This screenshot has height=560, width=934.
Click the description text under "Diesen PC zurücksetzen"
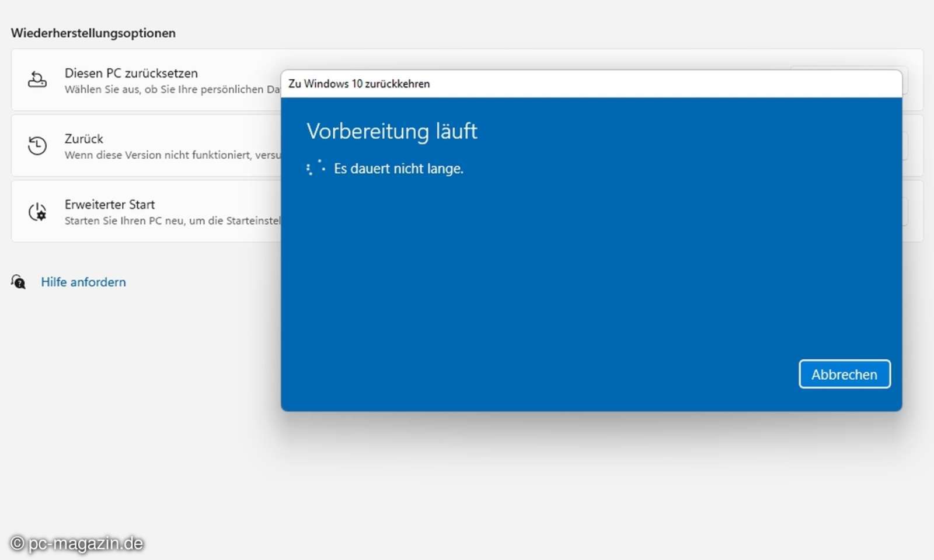pos(169,89)
